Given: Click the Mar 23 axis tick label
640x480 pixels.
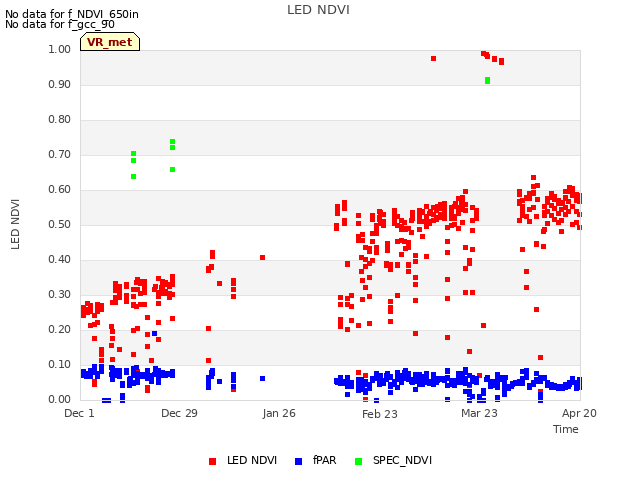Looking at the screenshot, I should (479, 413).
